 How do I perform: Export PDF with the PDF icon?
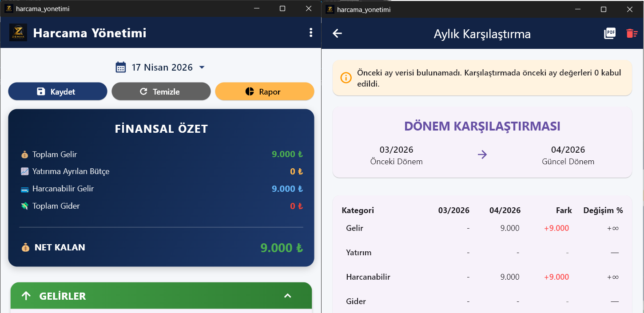(x=610, y=33)
